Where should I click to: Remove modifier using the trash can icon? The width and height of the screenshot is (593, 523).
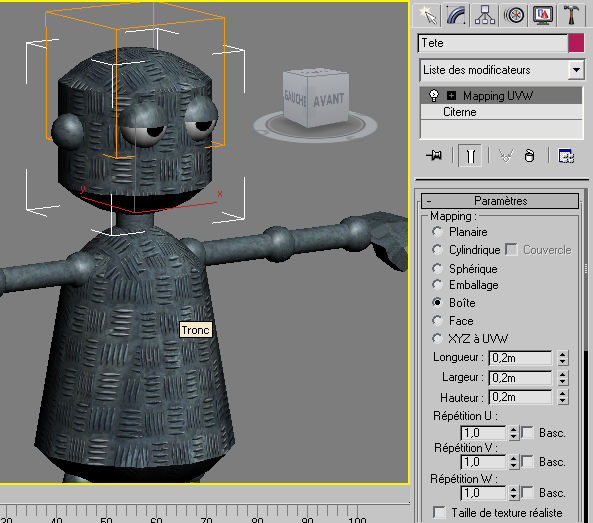529,155
